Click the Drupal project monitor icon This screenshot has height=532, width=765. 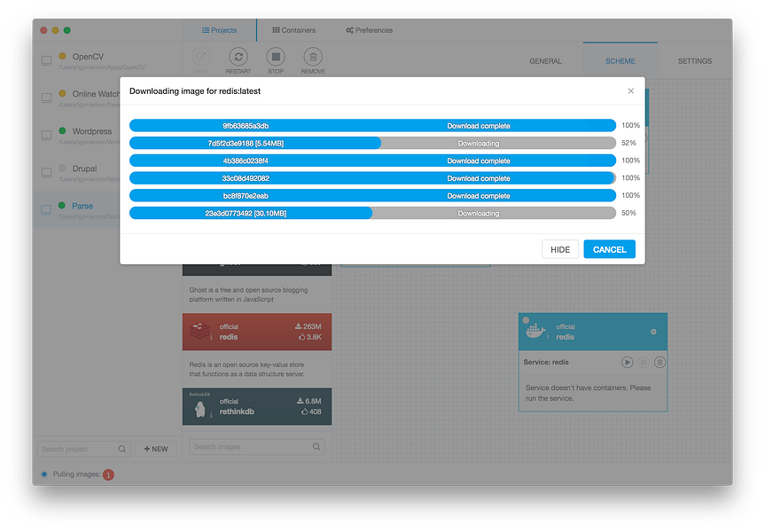click(46, 172)
